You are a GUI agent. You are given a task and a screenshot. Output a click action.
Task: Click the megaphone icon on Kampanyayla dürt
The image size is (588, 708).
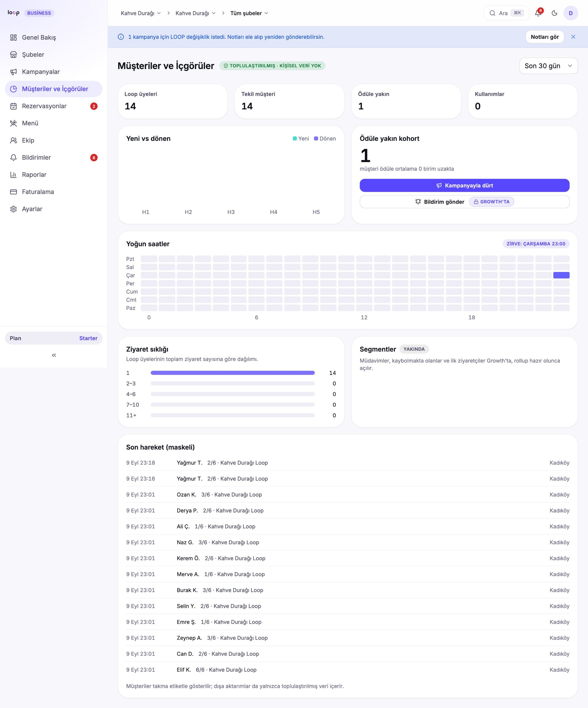[439, 186]
